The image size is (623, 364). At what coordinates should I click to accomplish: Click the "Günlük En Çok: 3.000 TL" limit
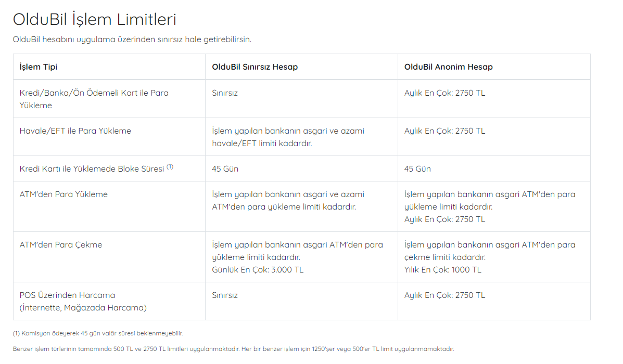(257, 270)
